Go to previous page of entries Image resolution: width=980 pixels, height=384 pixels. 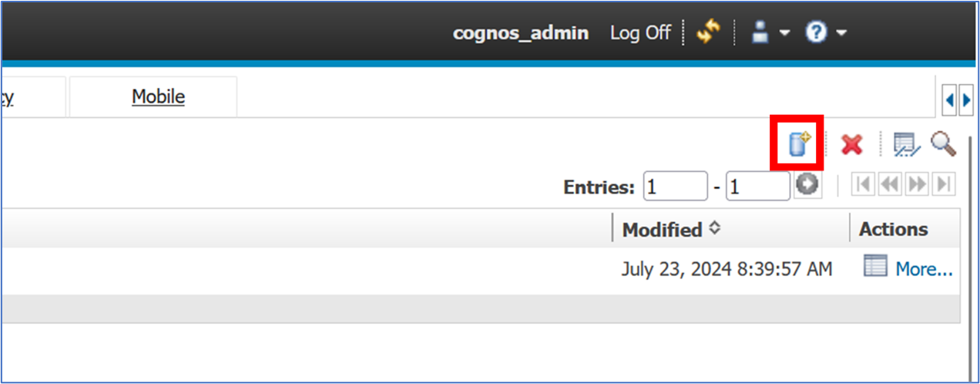[890, 185]
